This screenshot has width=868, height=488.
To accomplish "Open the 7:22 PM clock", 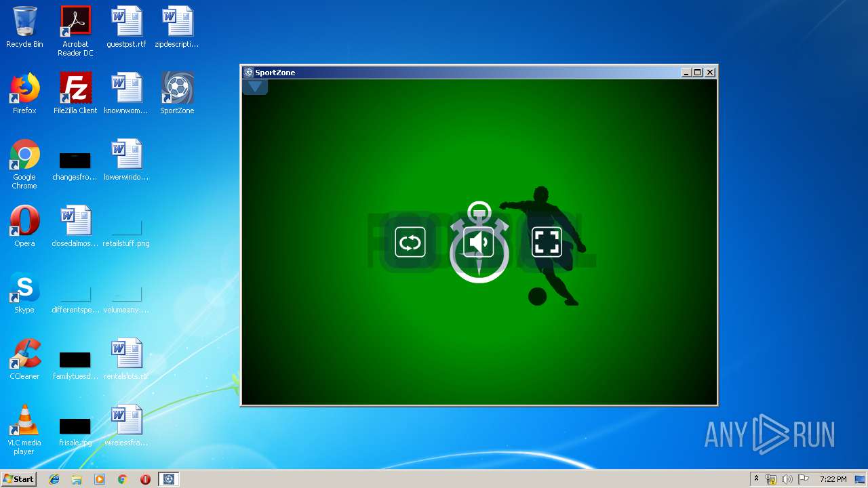I will pos(833,479).
